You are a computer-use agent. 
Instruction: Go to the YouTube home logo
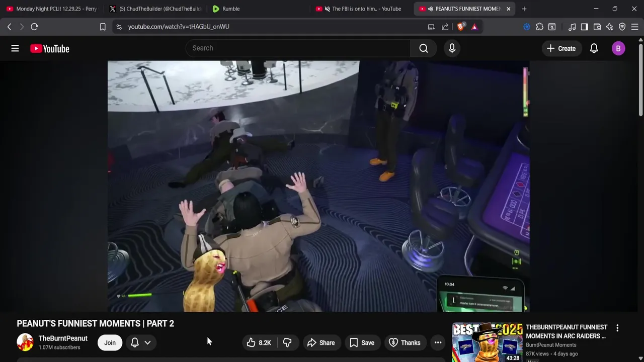(x=50, y=48)
